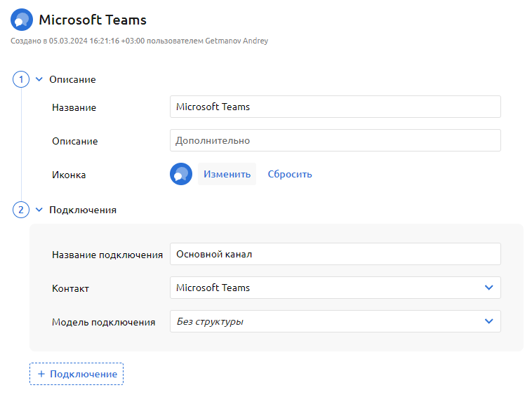This screenshot has width=532, height=397.
Task: Open the Модель подключения dropdown showing Без структуры
Action: [335, 321]
